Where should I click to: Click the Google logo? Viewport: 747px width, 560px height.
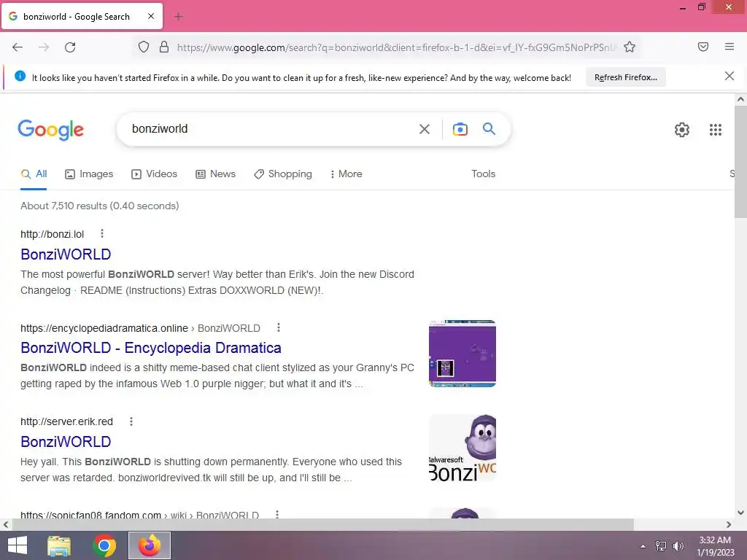[51, 130]
